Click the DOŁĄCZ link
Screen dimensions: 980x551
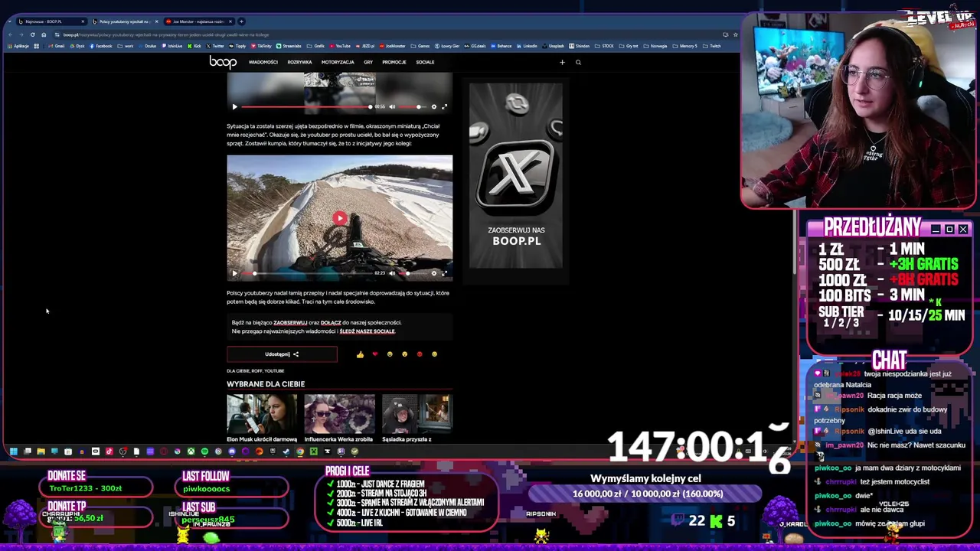(x=331, y=322)
